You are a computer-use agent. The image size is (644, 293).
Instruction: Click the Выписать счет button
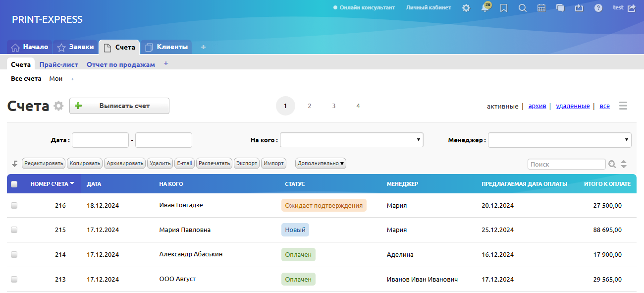[119, 106]
